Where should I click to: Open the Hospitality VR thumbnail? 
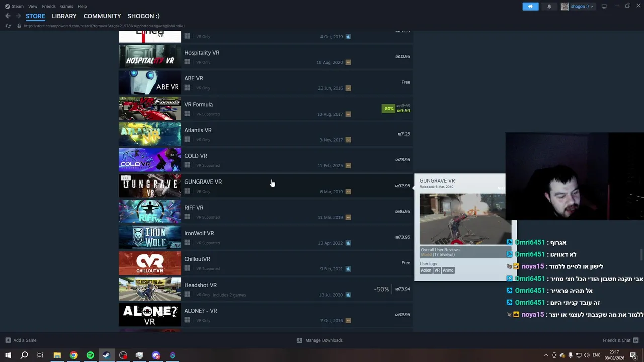pyautogui.click(x=149, y=56)
